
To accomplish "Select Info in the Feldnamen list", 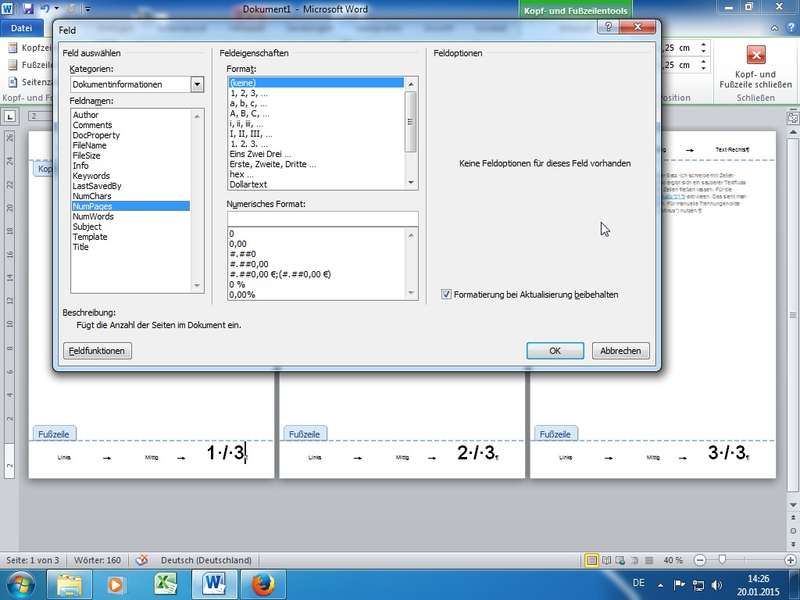I will pos(80,166).
